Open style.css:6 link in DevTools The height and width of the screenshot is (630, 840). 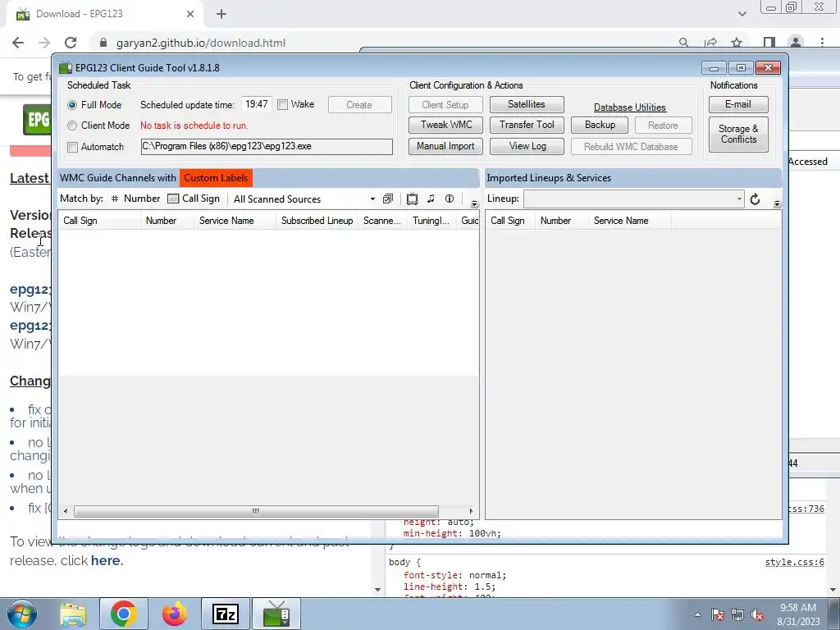click(x=794, y=562)
